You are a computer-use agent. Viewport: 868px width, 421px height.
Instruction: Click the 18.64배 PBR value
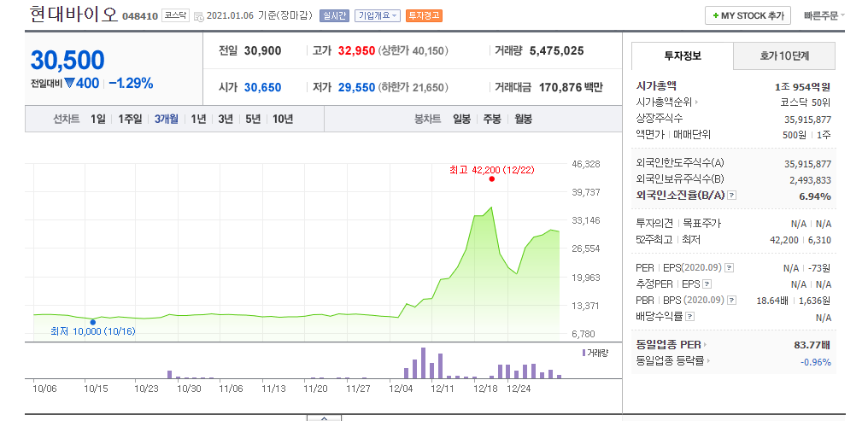point(771,301)
